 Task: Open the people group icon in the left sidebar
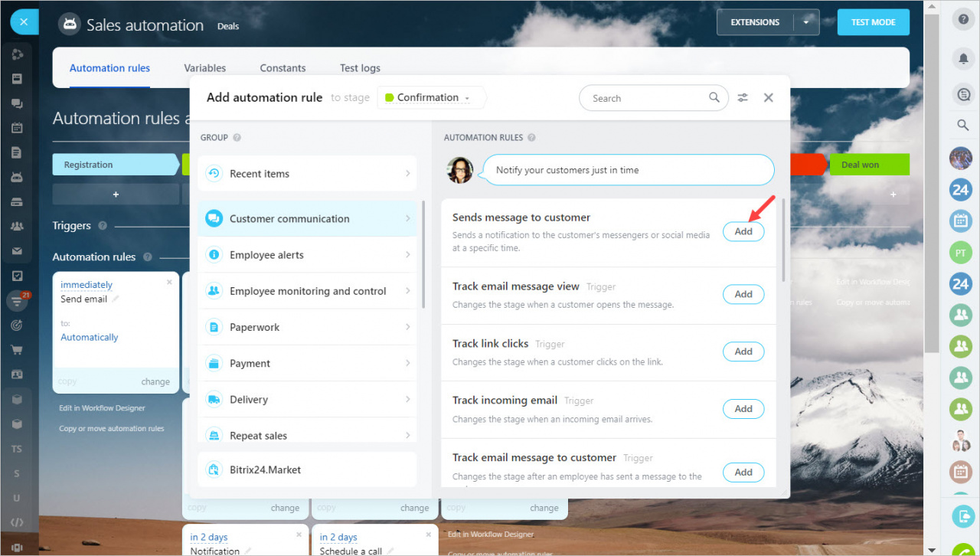(x=17, y=227)
